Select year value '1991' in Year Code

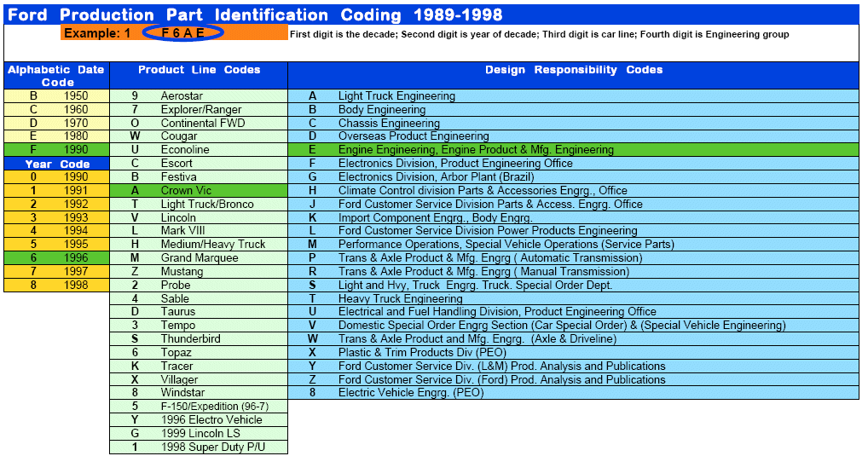point(76,190)
